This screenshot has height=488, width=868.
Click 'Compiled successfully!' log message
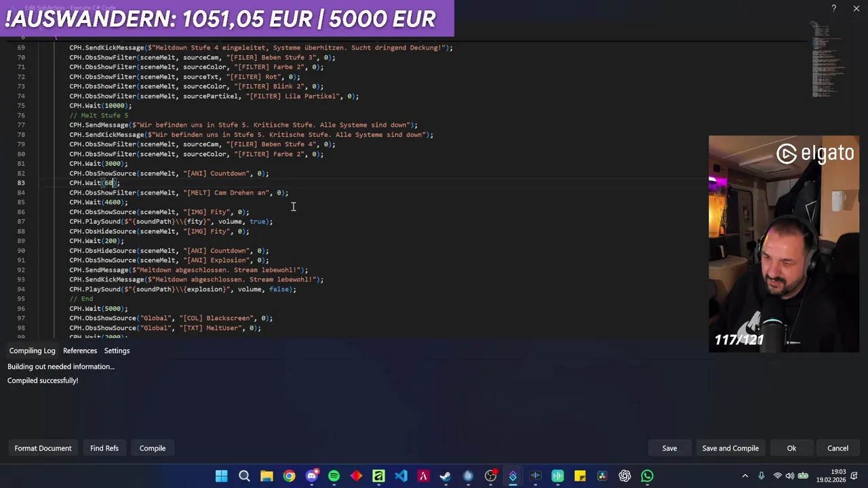[x=43, y=380]
